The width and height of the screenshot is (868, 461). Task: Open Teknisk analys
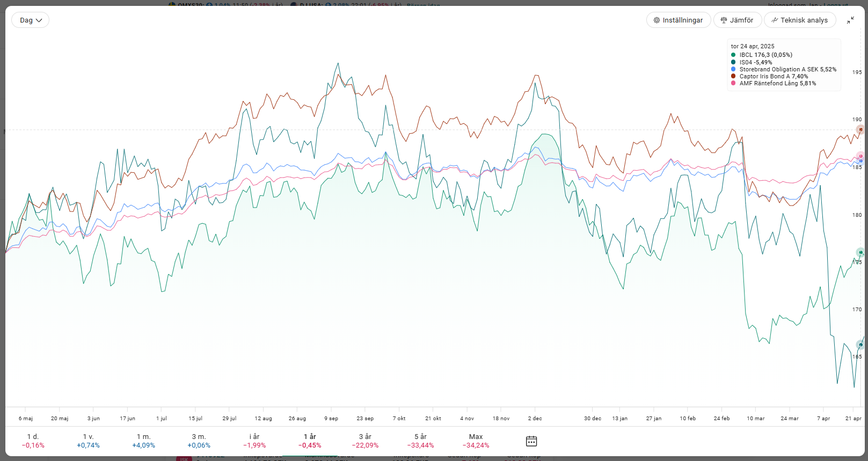[x=799, y=20]
